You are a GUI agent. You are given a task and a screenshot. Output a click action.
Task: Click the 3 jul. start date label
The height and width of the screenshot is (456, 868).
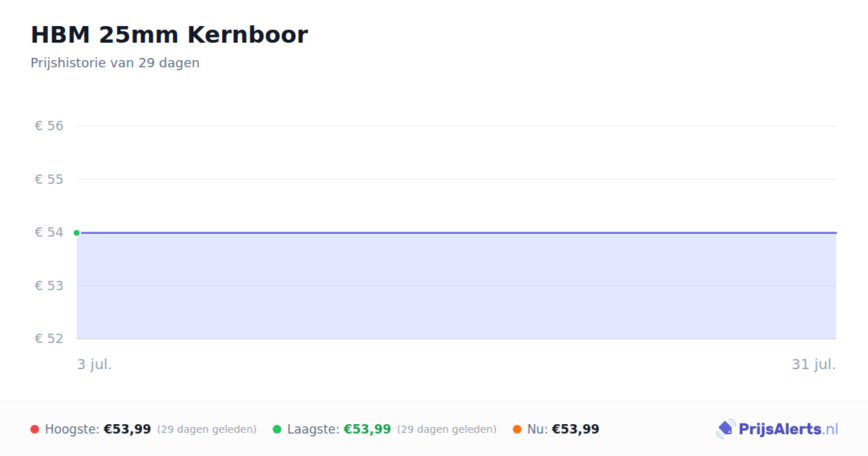95,364
